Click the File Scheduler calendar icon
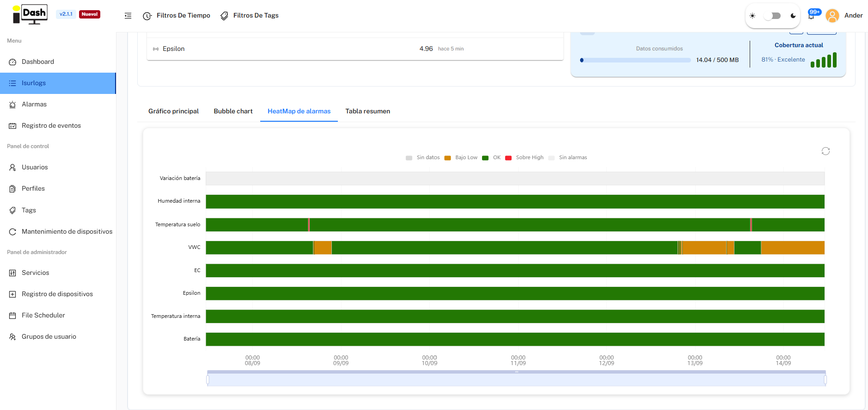 coord(12,316)
